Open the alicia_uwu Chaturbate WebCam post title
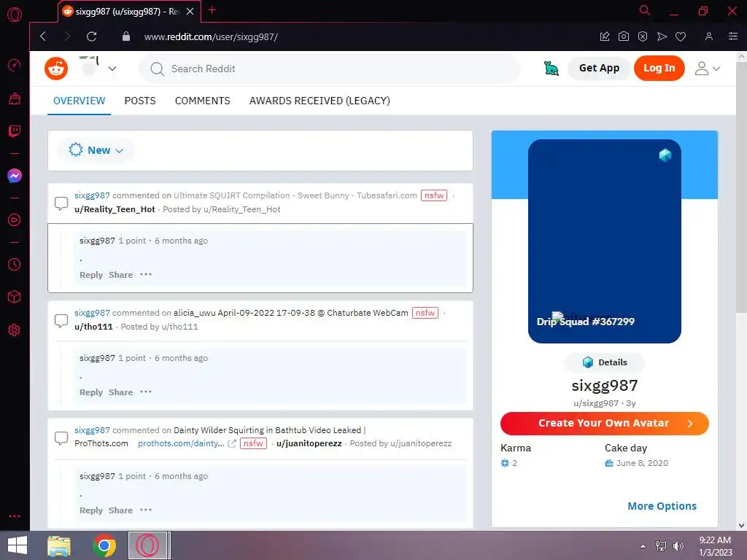The height and width of the screenshot is (560, 747). click(290, 313)
